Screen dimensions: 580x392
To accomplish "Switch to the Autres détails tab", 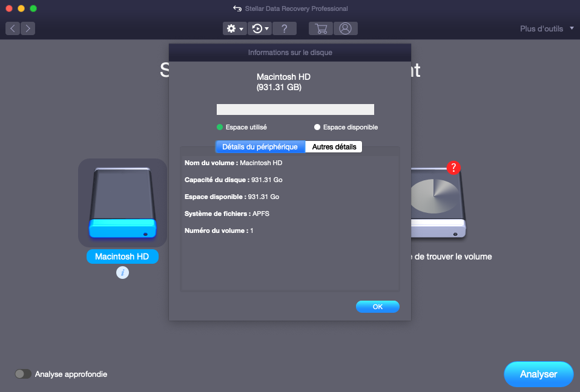I will (334, 146).
